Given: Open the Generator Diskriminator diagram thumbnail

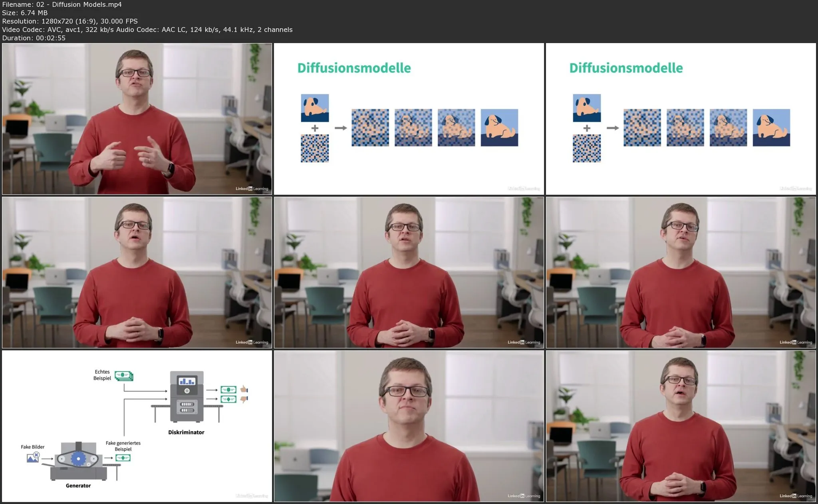Looking at the screenshot, I should [137, 426].
